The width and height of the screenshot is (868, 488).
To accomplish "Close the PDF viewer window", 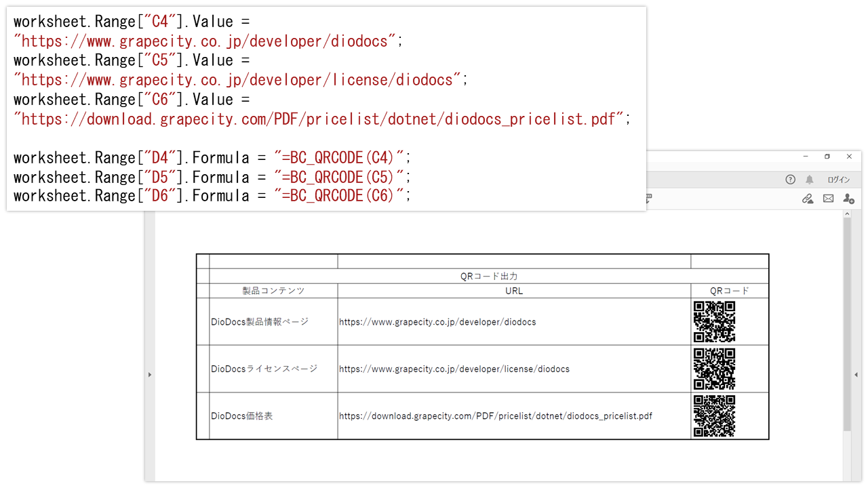I will [x=849, y=157].
